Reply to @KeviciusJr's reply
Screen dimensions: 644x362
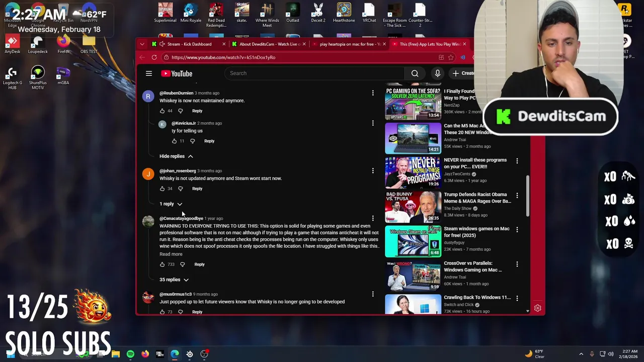209,141
